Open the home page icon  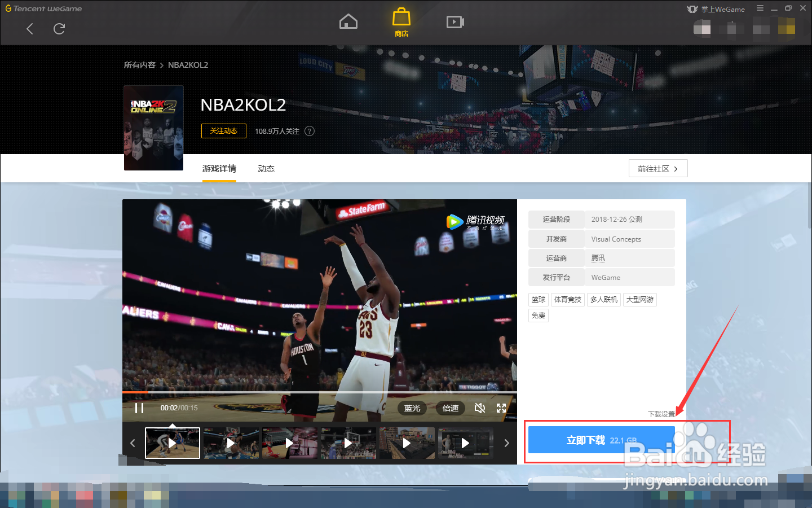coord(348,22)
